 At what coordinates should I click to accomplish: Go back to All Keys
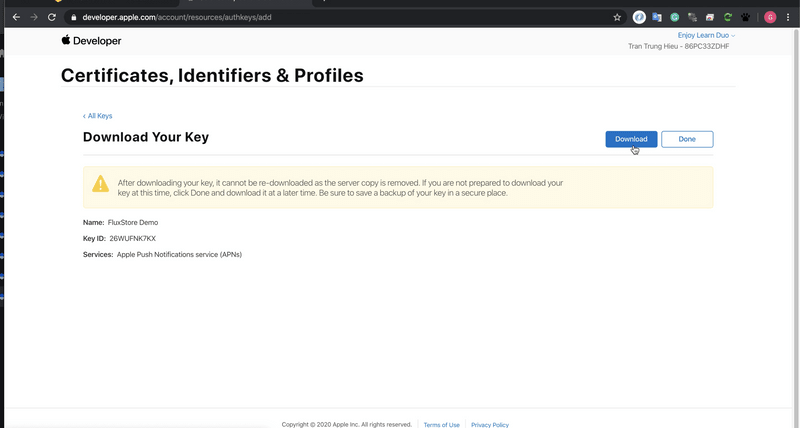(x=97, y=116)
